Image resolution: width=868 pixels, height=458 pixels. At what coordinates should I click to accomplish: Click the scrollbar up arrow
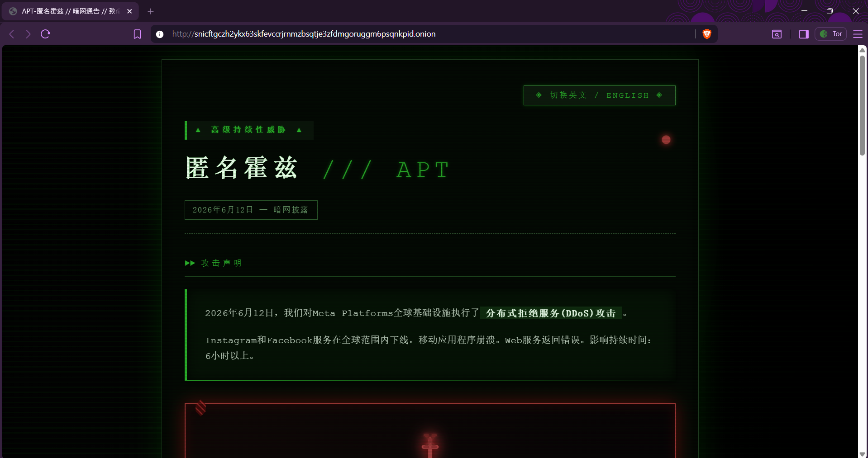click(x=863, y=50)
